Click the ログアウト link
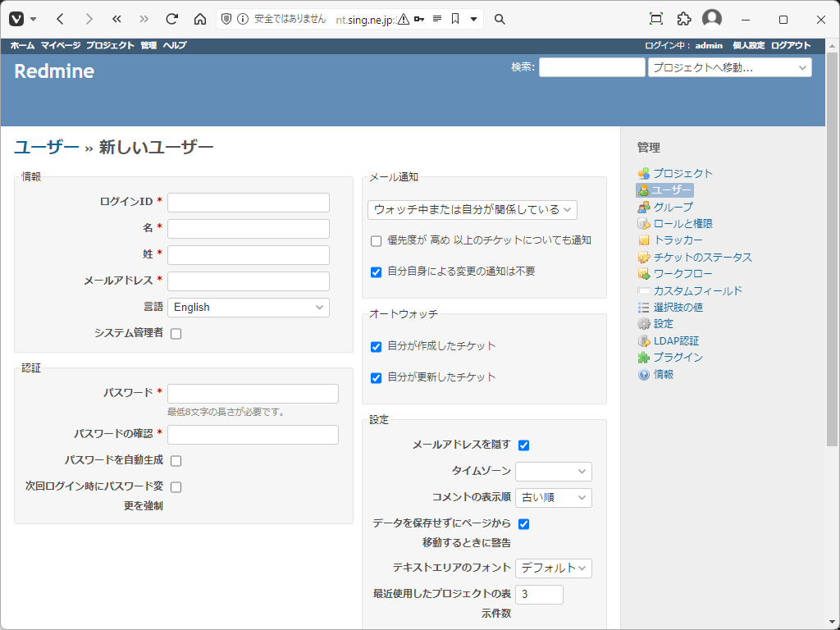This screenshot has width=840, height=630. pyautogui.click(x=791, y=46)
